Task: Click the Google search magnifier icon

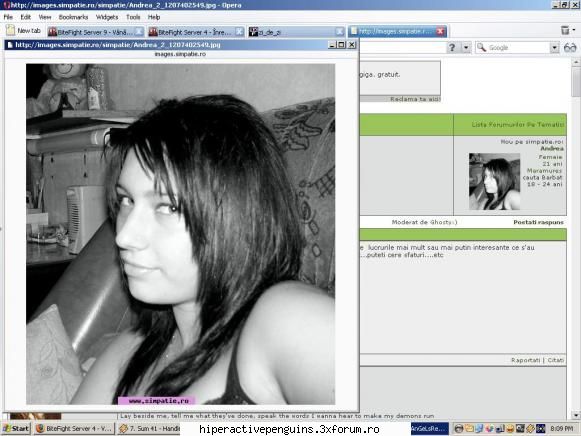Action: pyautogui.click(x=481, y=48)
